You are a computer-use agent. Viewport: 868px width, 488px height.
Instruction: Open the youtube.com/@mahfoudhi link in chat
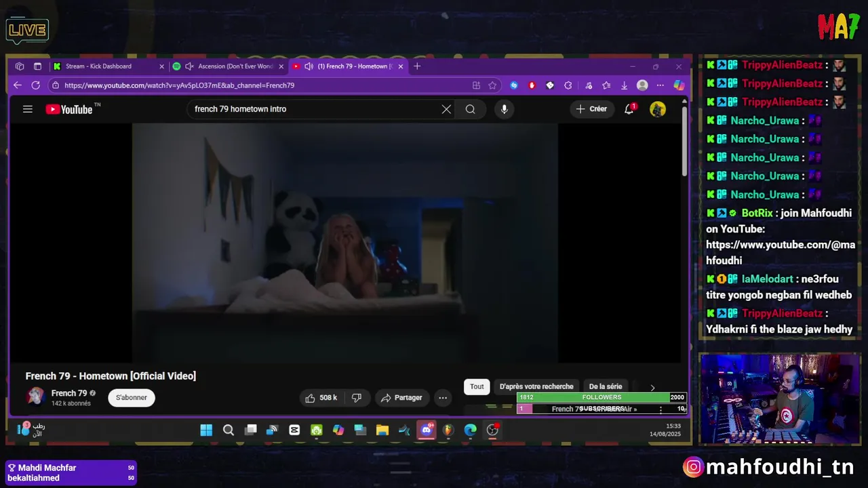click(781, 252)
